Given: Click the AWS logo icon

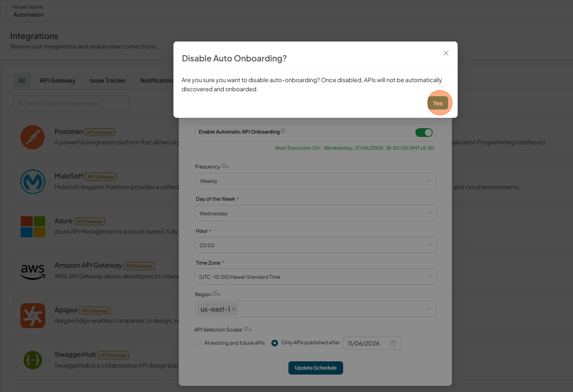Looking at the screenshot, I should 33,271.
